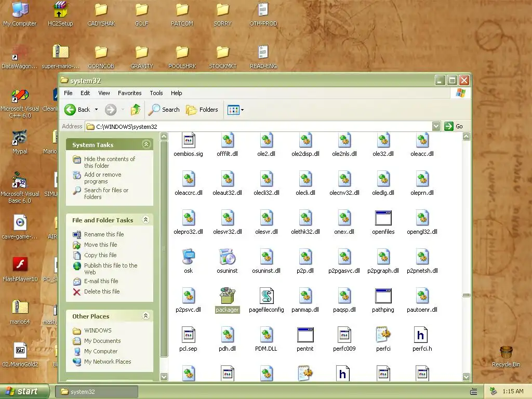Select the p2pgraph.dll file
The width and height of the screenshot is (532, 399).
click(x=383, y=257)
